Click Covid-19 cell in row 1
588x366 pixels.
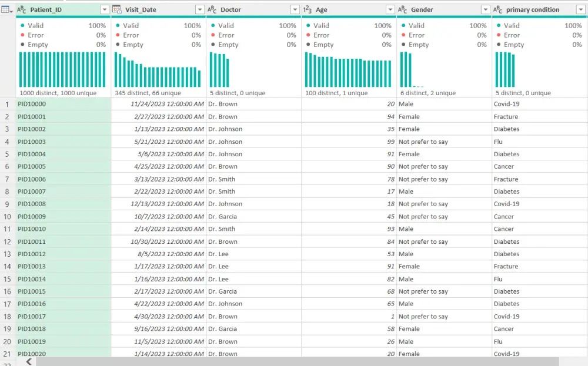pos(540,104)
